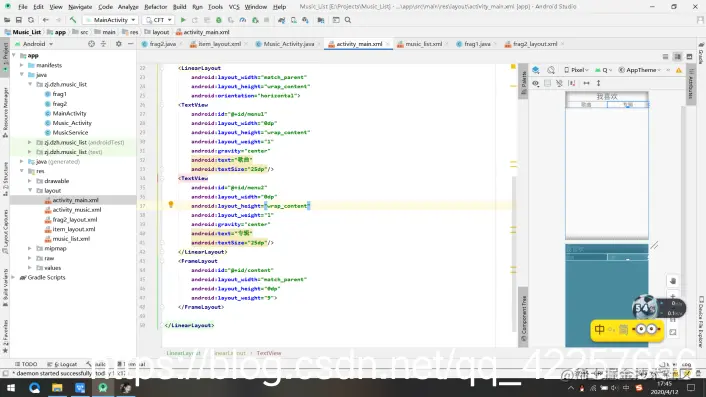Click the intention lightbulb in editor gutter
Image resolution: width=706 pixels, height=397 pixels.
tap(171, 205)
